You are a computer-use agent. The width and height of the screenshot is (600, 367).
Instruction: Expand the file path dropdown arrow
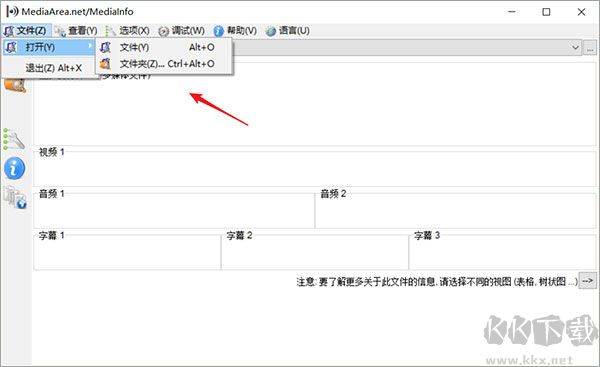[x=575, y=48]
